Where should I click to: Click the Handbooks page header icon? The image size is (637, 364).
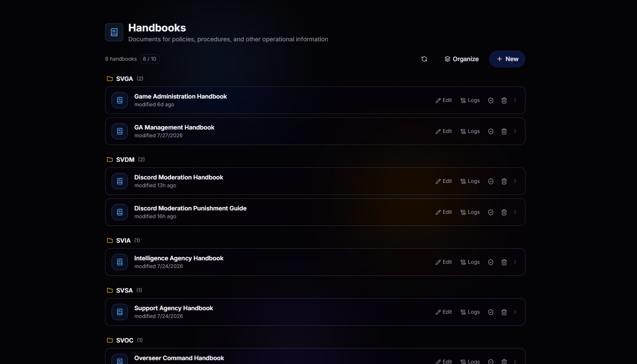114,32
